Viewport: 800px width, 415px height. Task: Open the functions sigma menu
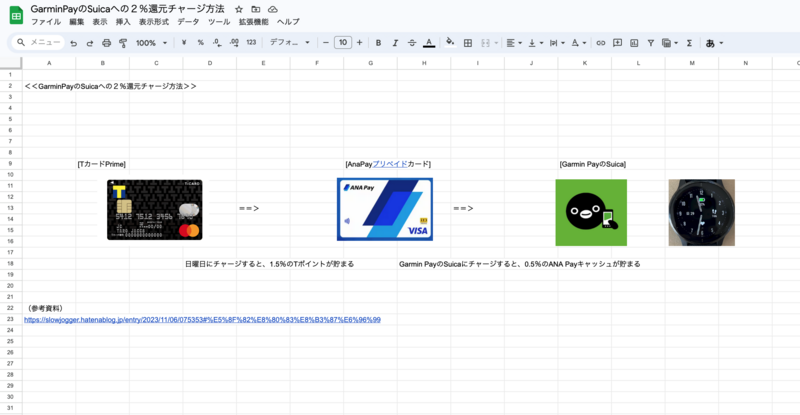click(x=689, y=43)
